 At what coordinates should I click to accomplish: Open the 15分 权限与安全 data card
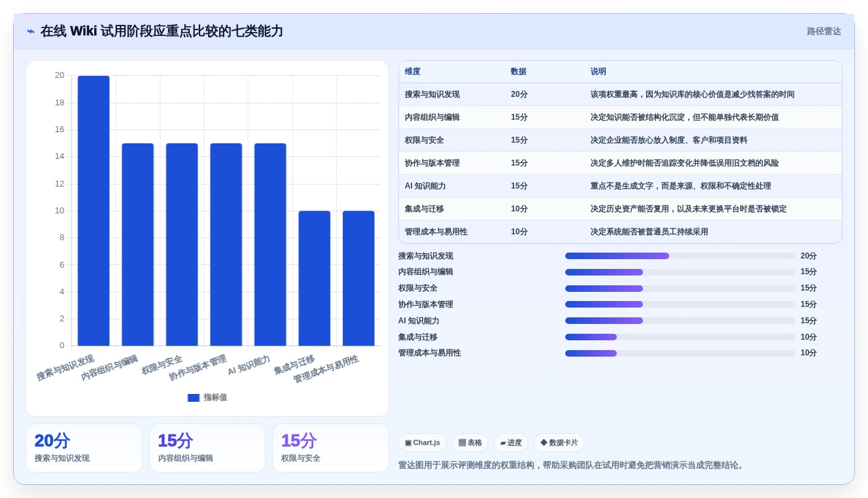coord(330,448)
